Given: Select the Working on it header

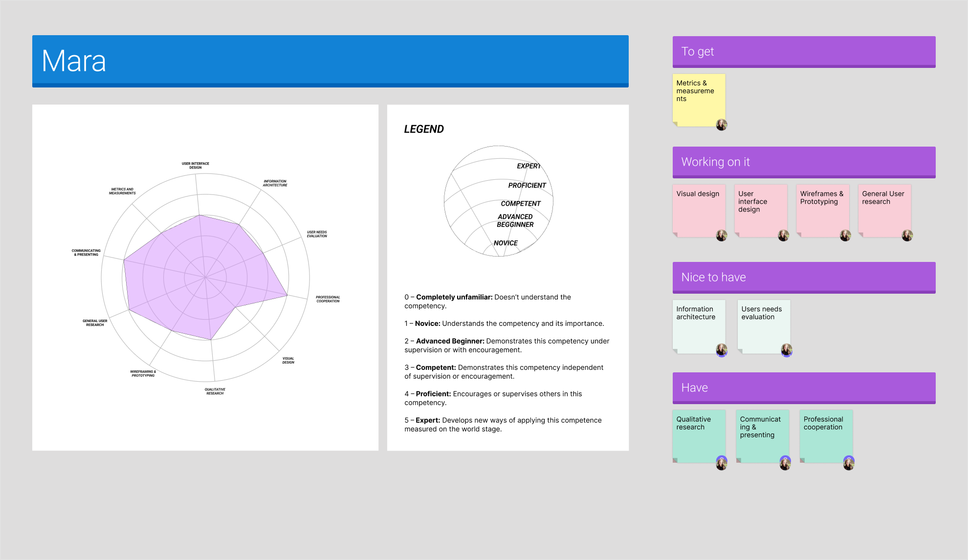Looking at the screenshot, I should pos(804,162).
